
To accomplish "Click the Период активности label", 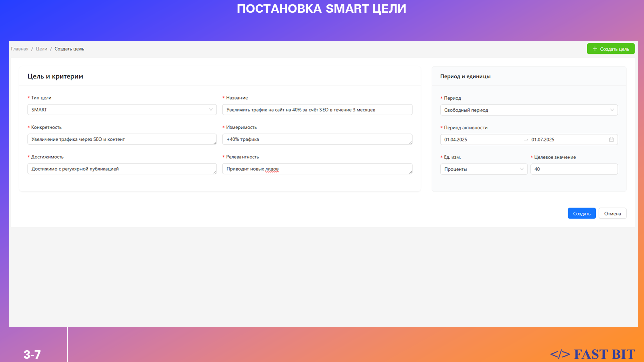I will (x=465, y=128).
